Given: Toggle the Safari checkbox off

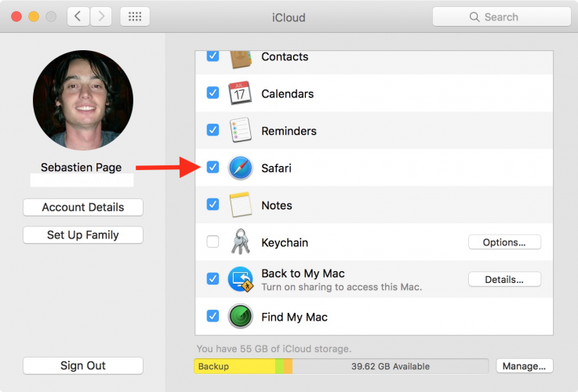Looking at the screenshot, I should [x=213, y=167].
